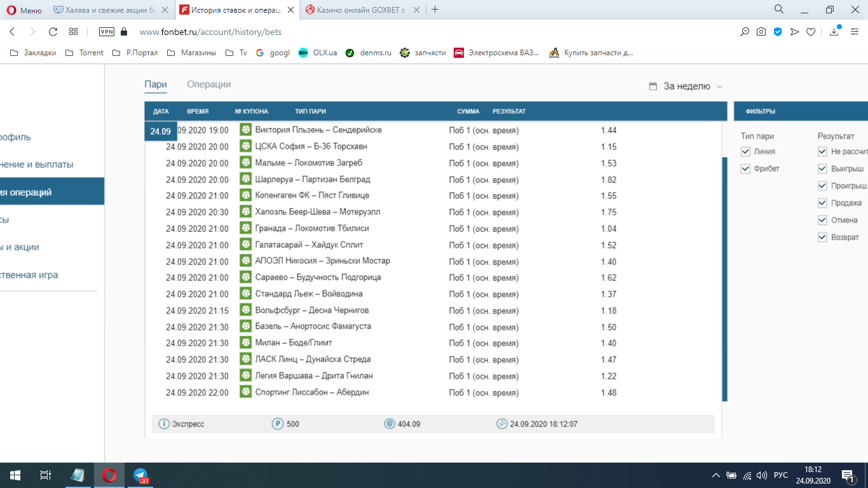Screen dimensions: 868x488
Task: Click the ruble stake icon beside 500
Action: click(x=277, y=424)
